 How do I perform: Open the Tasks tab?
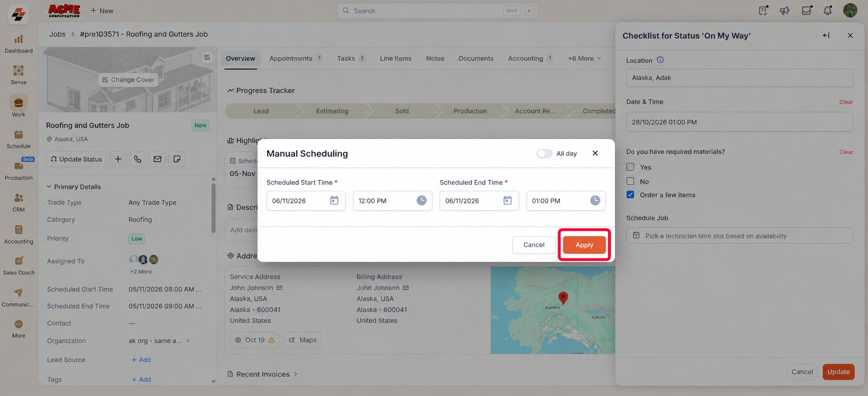[351, 58]
